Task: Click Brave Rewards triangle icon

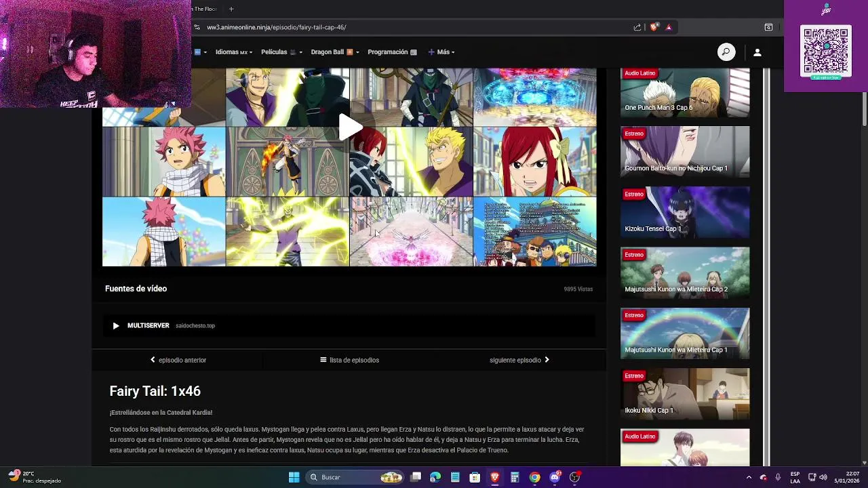Action: point(669,27)
